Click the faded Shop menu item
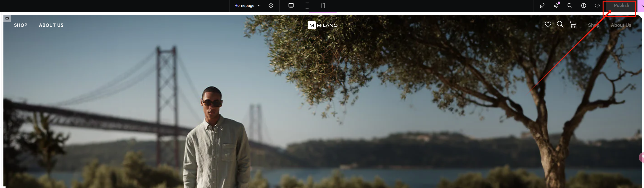Screen dimensions: 644x188 pyautogui.click(x=594, y=25)
